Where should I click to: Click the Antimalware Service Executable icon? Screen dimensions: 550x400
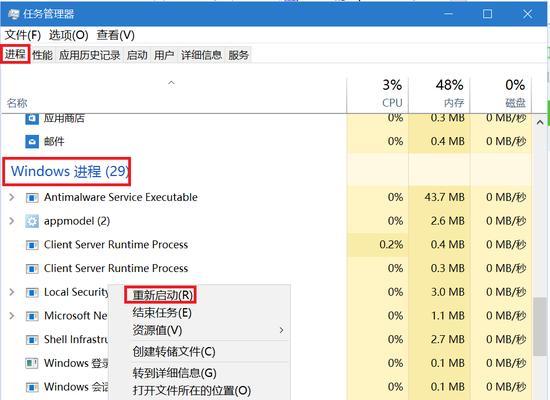[32, 198]
